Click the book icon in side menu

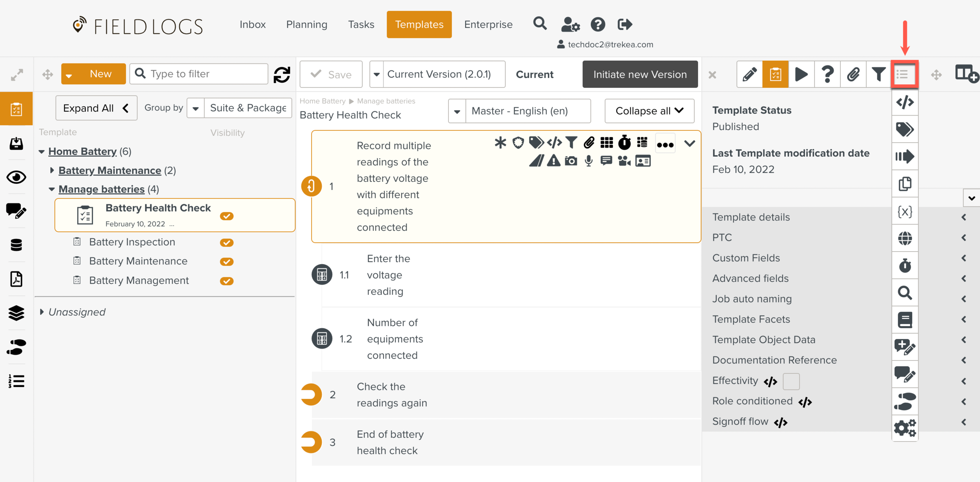[x=905, y=320]
